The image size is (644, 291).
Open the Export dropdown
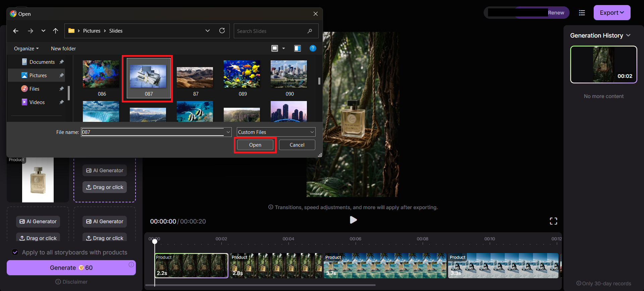(x=612, y=13)
